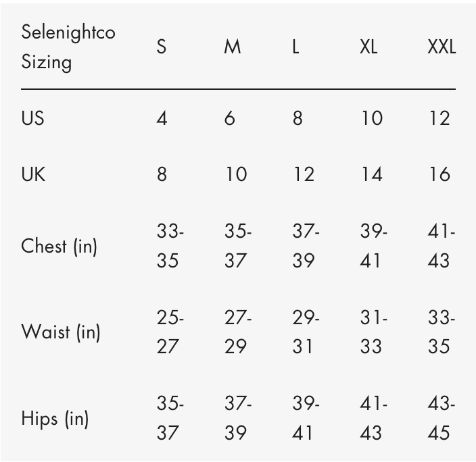
Task: Select the XL size column header
Action: click(x=368, y=48)
